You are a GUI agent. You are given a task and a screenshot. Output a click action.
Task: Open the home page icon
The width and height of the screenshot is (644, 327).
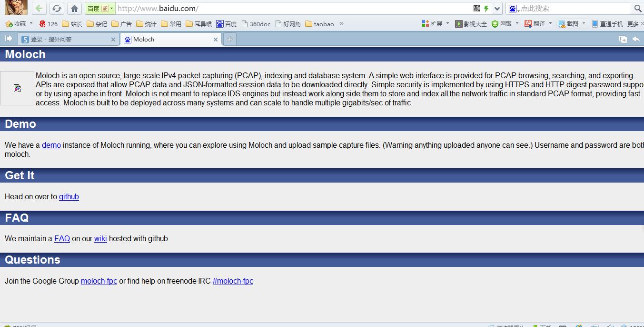(74, 8)
